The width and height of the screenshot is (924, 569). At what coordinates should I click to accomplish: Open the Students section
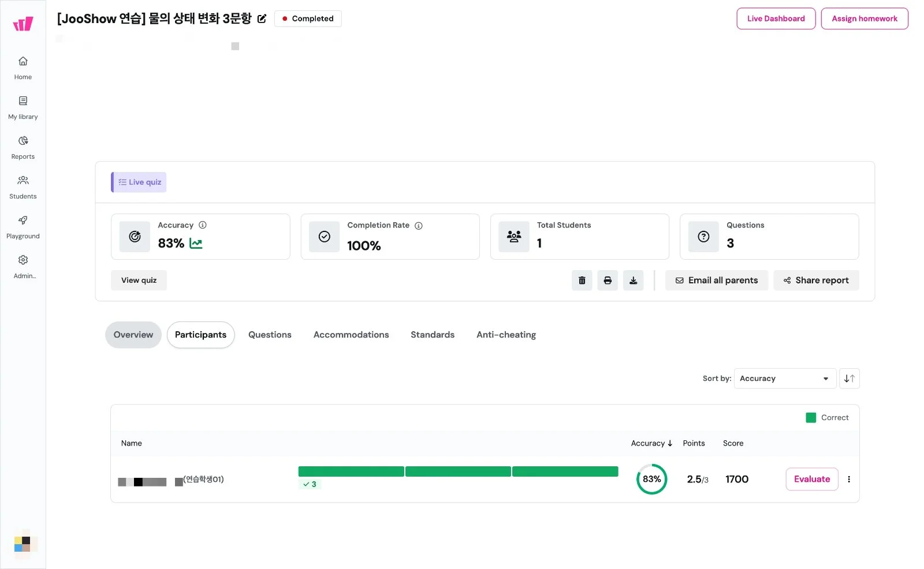click(23, 187)
